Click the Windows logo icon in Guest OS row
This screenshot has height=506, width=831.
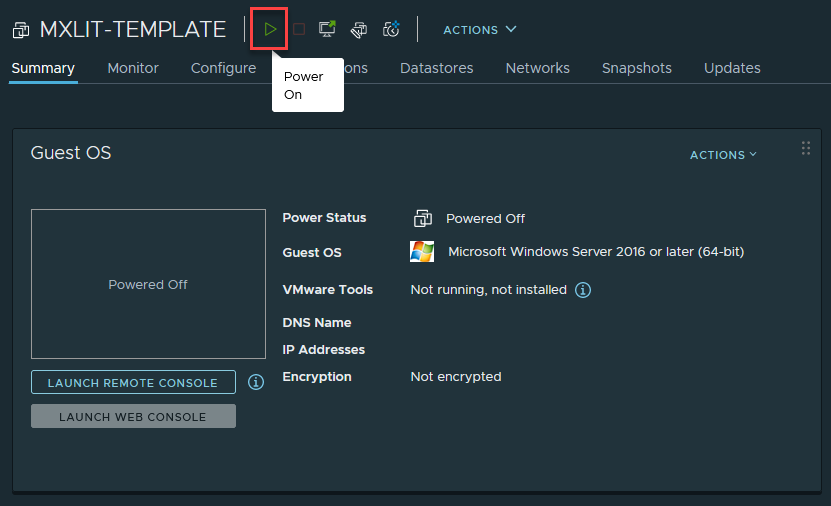click(422, 252)
